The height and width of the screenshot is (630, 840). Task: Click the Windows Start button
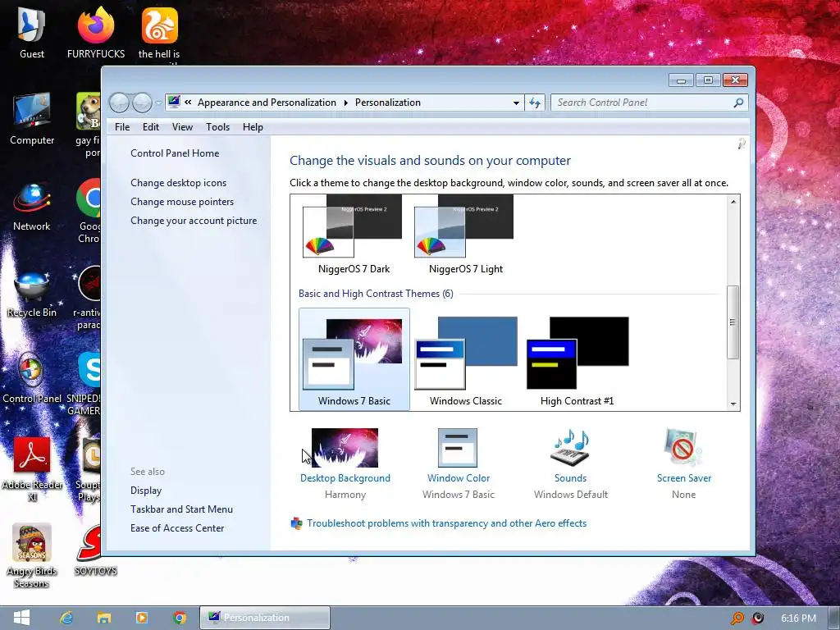(x=21, y=618)
